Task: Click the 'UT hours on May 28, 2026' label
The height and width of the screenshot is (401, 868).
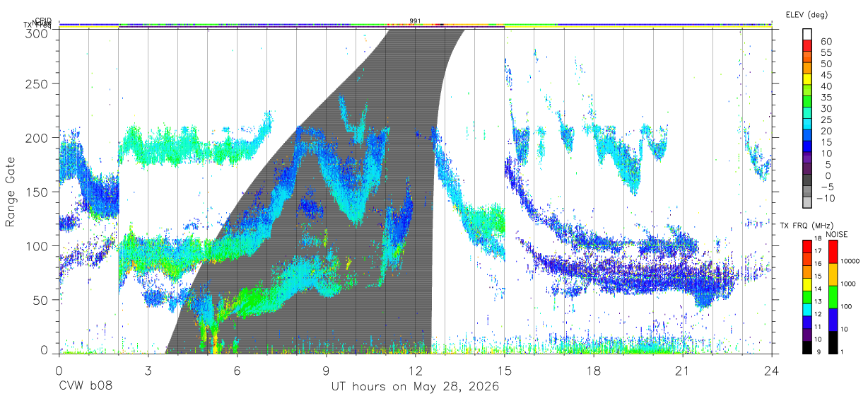Action: click(416, 387)
